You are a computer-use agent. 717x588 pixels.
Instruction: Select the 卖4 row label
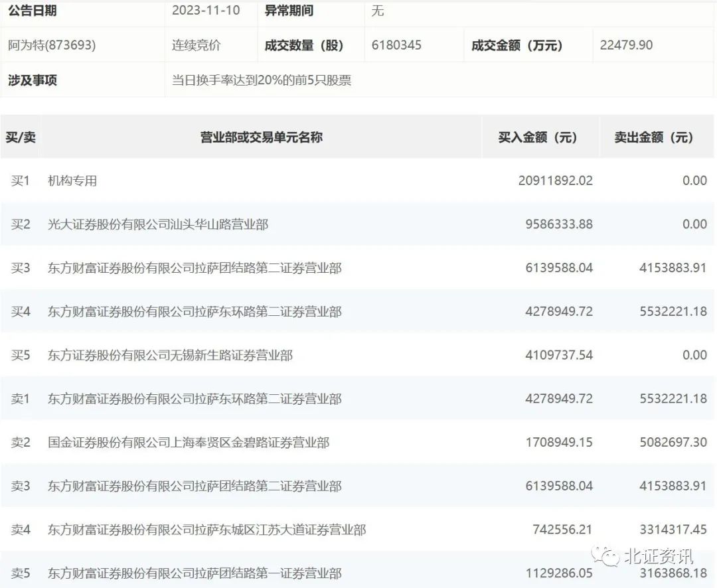(x=21, y=530)
